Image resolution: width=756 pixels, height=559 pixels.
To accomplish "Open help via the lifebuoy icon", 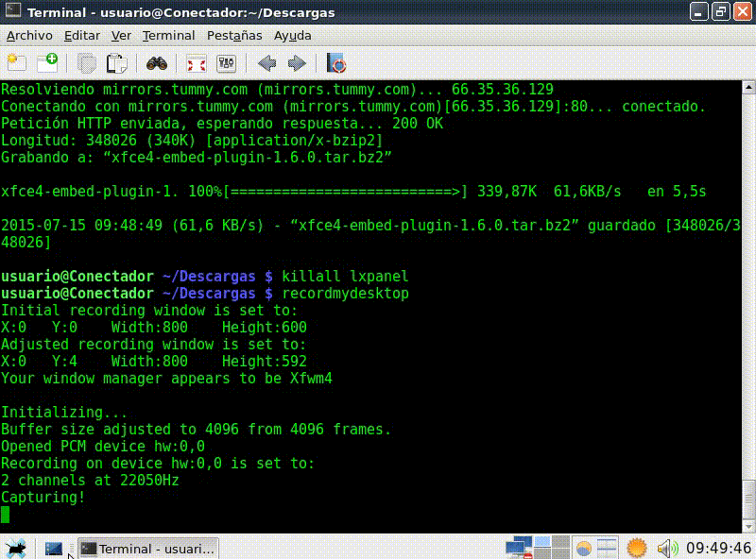I will pos(335,63).
